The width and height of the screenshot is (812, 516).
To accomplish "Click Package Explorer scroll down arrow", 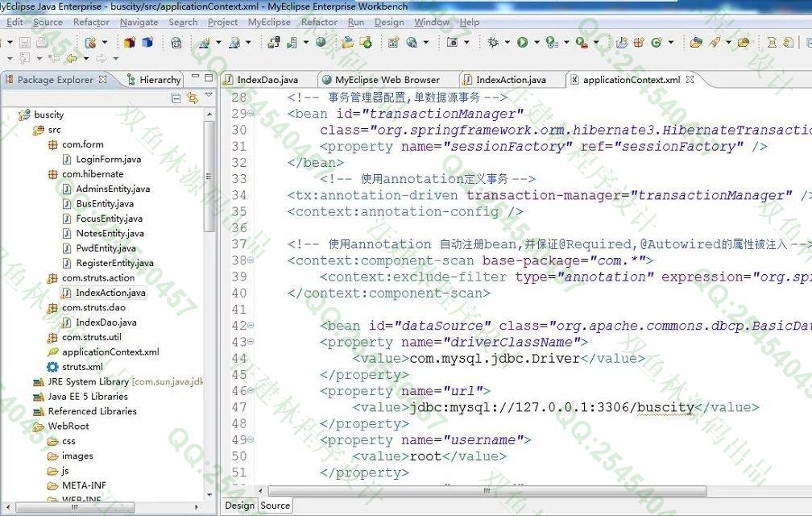I will tap(209, 495).
